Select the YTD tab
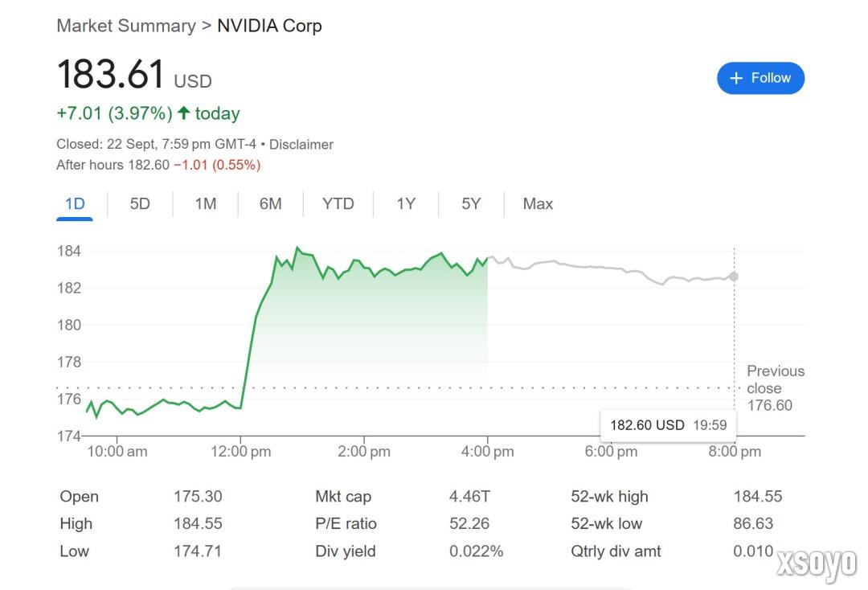The width and height of the screenshot is (868, 590). tap(338, 204)
